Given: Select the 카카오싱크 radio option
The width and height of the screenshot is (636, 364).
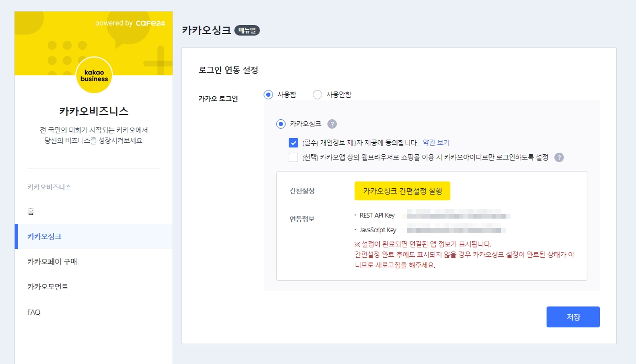Looking at the screenshot, I should click(281, 124).
